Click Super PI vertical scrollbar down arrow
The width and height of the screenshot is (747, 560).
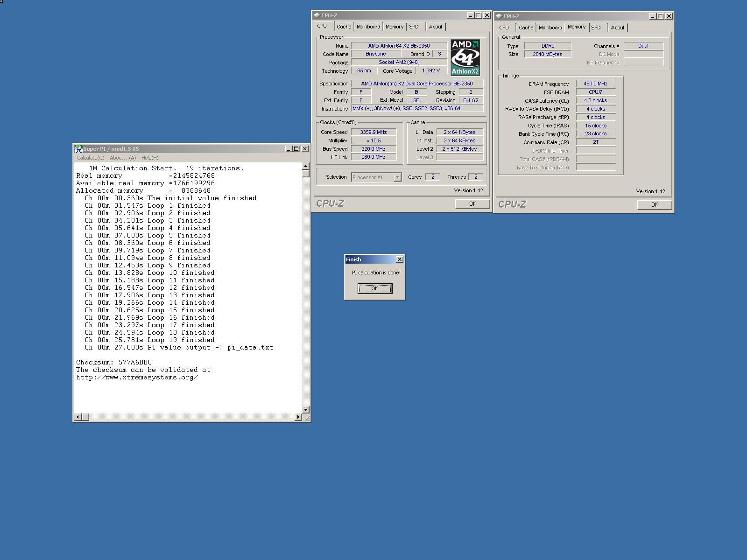tap(306, 409)
